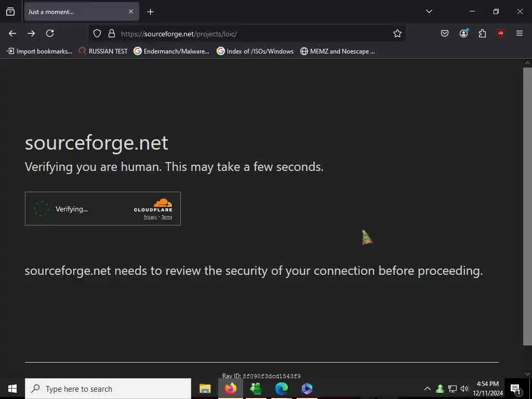Click the Cloudflare Terms link
Viewport: 532px width, 399px height.
click(x=167, y=217)
